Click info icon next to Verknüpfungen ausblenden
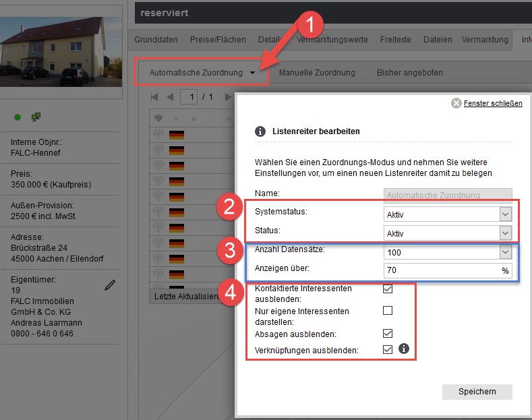Viewport: 532px width, 420px height. point(404,349)
